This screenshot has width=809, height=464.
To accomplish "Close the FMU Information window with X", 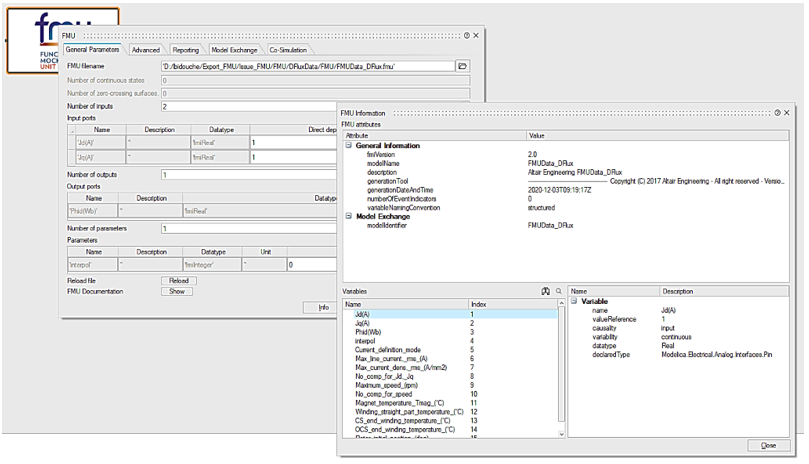I will pos(789,113).
